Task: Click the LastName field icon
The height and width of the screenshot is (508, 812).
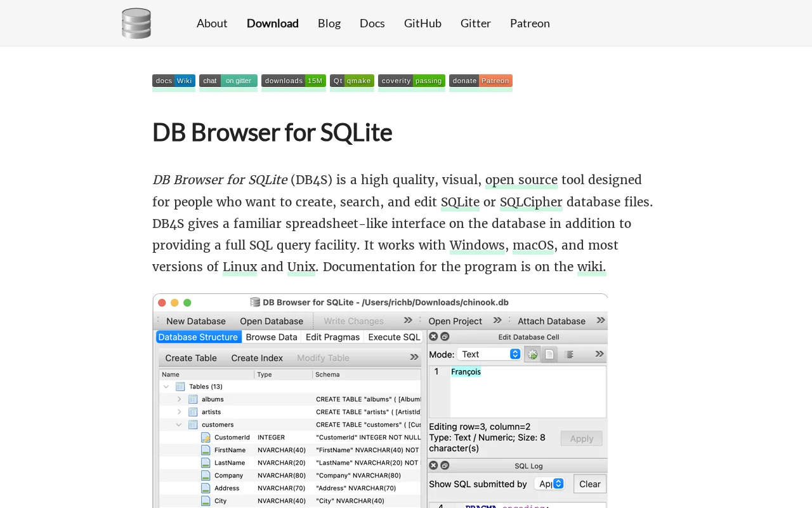Action: [x=206, y=463]
